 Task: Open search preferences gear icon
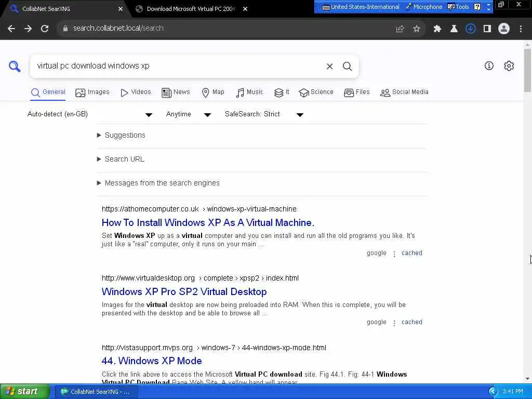[x=509, y=66]
